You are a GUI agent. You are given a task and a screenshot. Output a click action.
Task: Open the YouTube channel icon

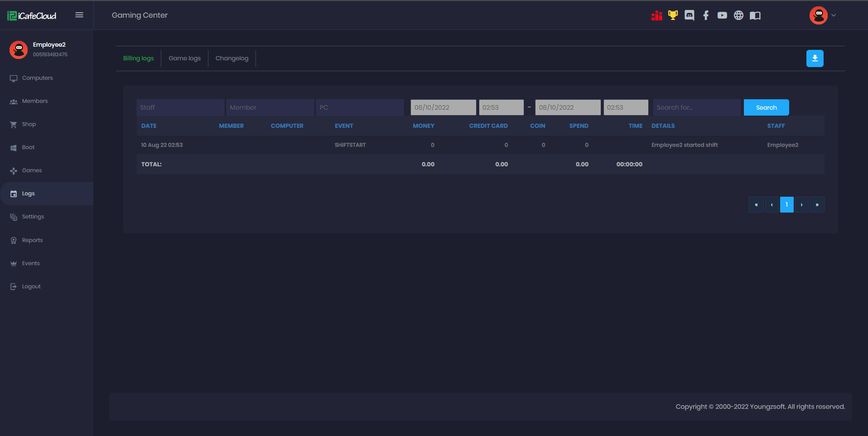click(x=722, y=15)
